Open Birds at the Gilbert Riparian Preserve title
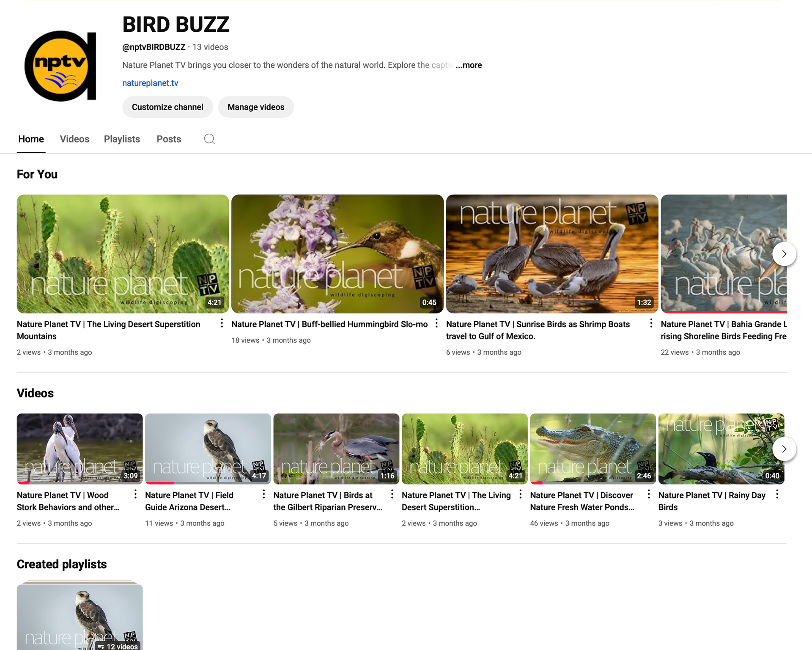Image resolution: width=812 pixels, height=650 pixels. 328,501
